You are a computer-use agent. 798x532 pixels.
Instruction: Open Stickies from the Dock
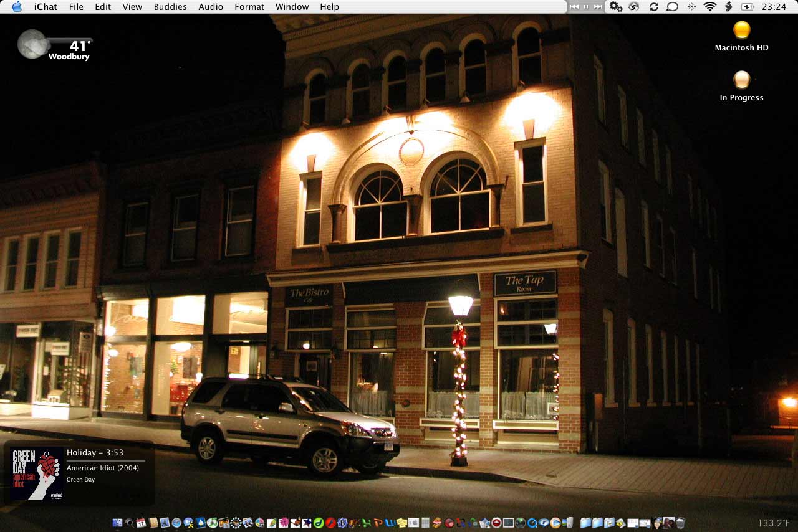point(401,523)
